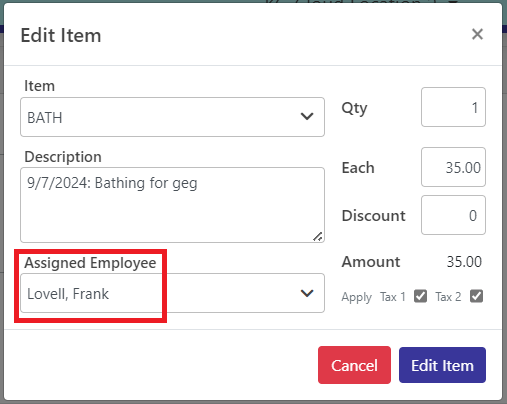Click the chevron in Assigned Employee field
This screenshot has width=507, height=404.
[307, 293]
